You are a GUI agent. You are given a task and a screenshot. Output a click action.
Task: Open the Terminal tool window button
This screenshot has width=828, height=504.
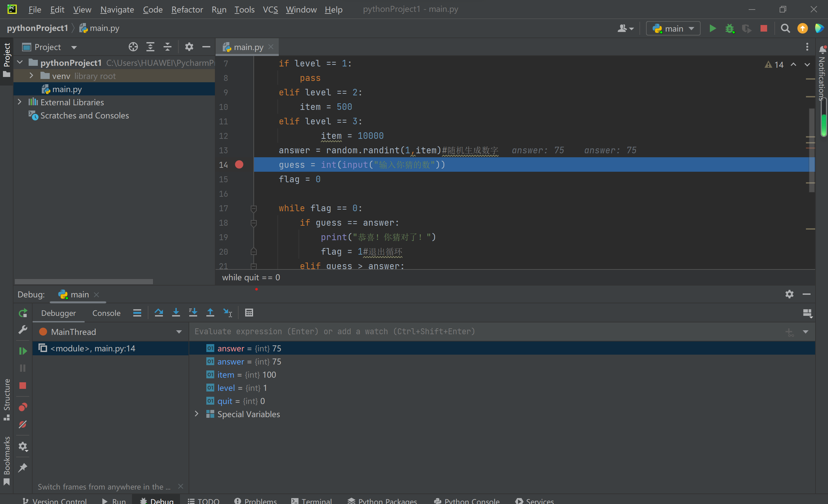pos(312,501)
